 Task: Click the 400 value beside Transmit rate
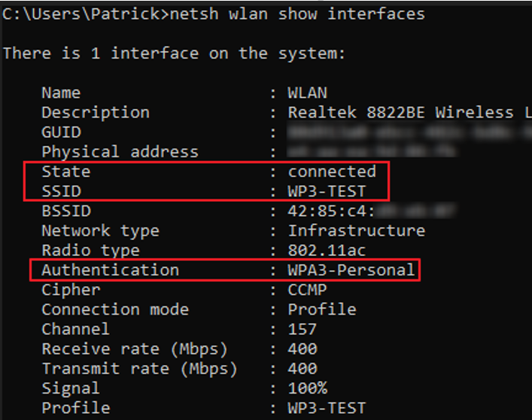(302, 369)
